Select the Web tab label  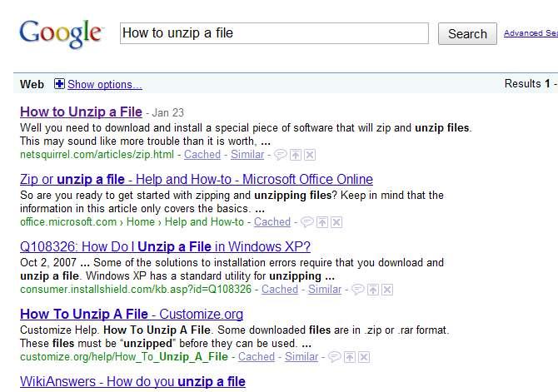pyautogui.click(x=32, y=84)
